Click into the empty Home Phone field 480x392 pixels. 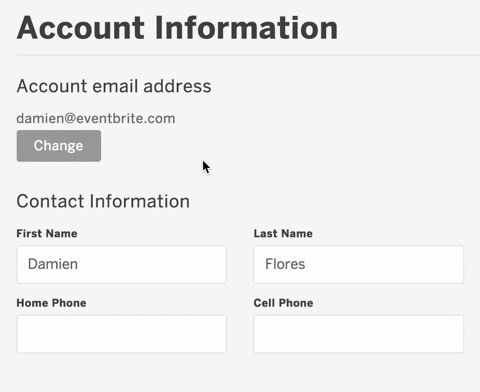coord(122,334)
